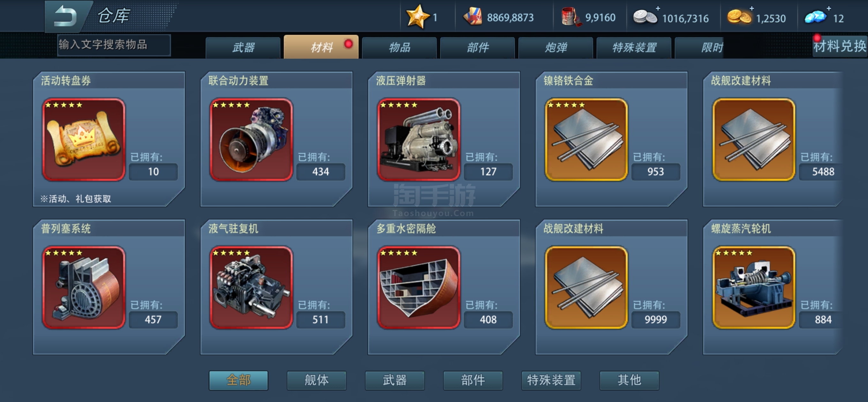Screen dimensions: 868x402
Task: Open the 炮弹 tab
Action: pyautogui.click(x=556, y=48)
